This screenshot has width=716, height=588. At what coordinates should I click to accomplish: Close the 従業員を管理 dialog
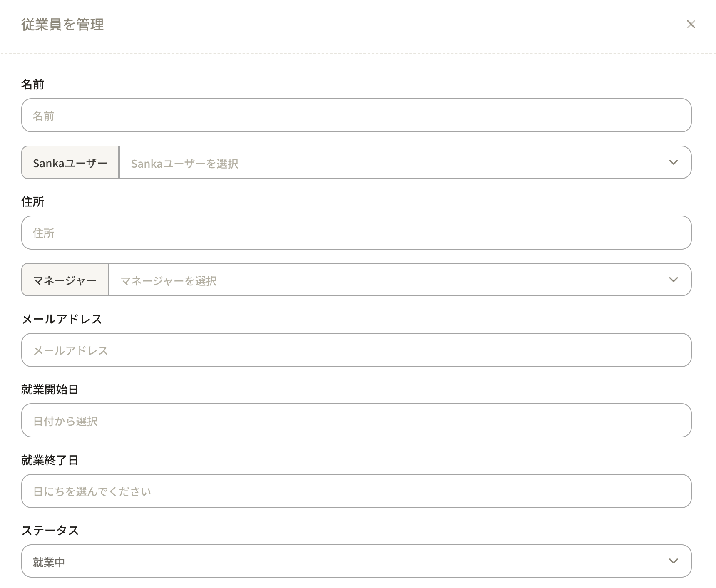(x=691, y=25)
